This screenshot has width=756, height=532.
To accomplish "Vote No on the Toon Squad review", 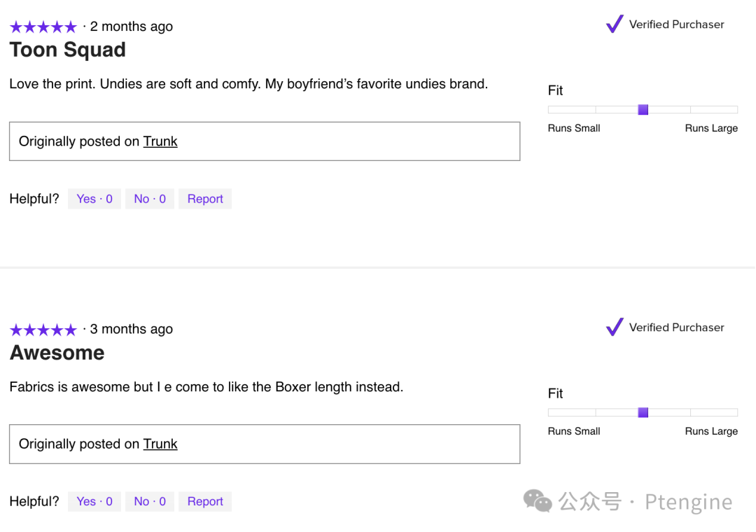I will pyautogui.click(x=150, y=199).
